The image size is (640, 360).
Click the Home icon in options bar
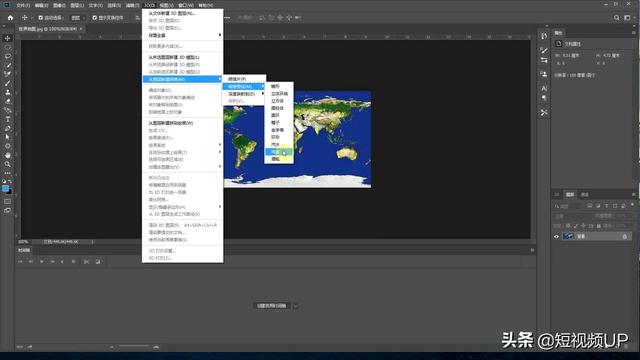point(10,18)
